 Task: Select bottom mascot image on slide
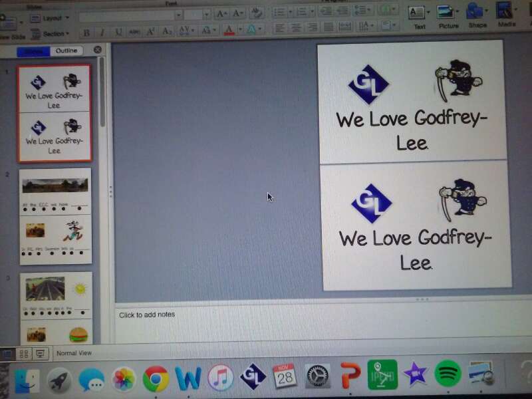(462, 200)
